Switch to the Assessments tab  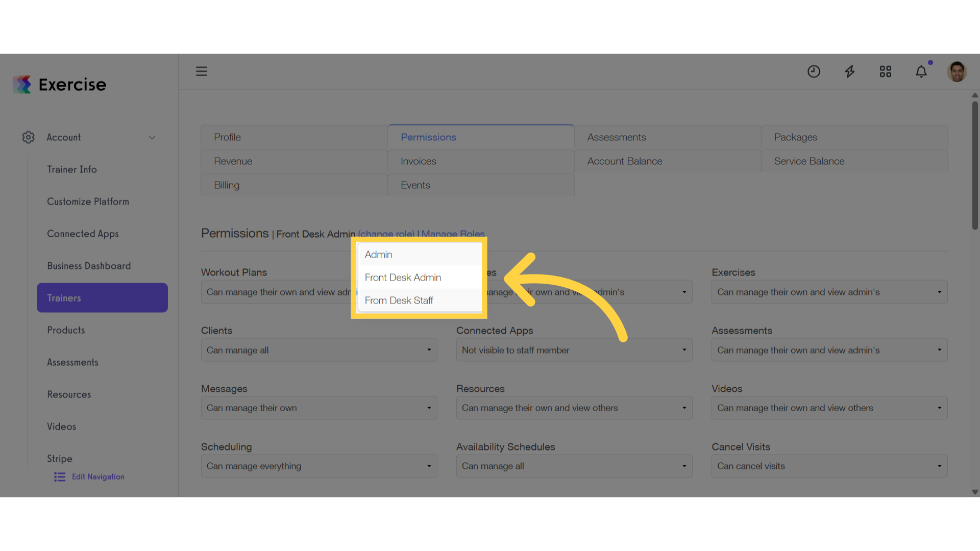(668, 137)
